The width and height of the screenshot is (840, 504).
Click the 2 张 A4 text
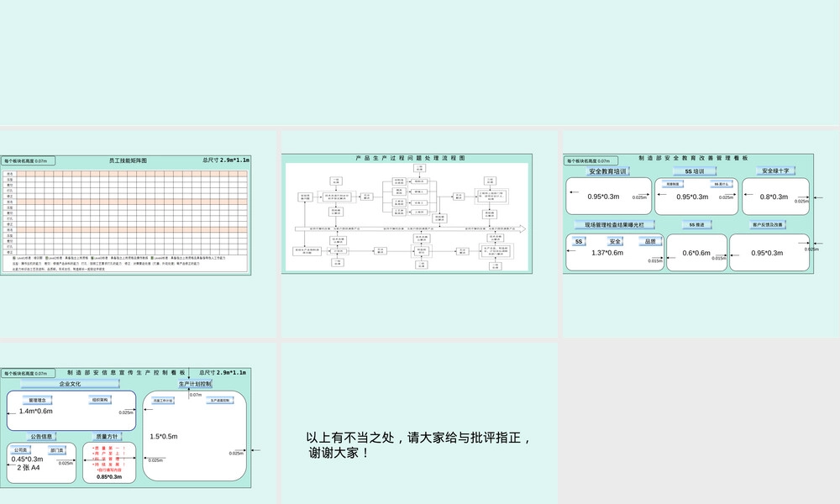click(29, 468)
